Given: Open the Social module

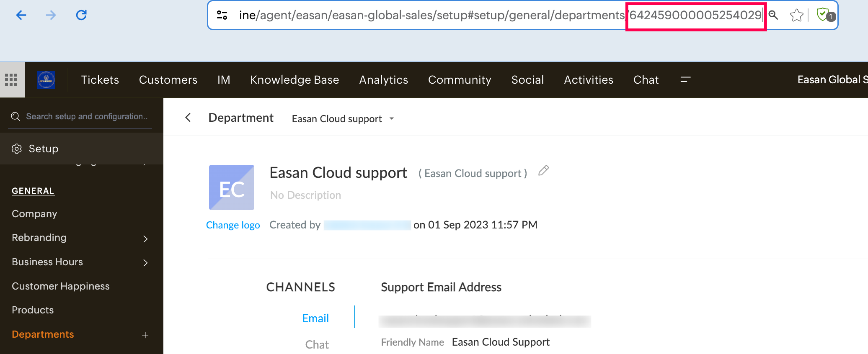Looking at the screenshot, I should [527, 80].
